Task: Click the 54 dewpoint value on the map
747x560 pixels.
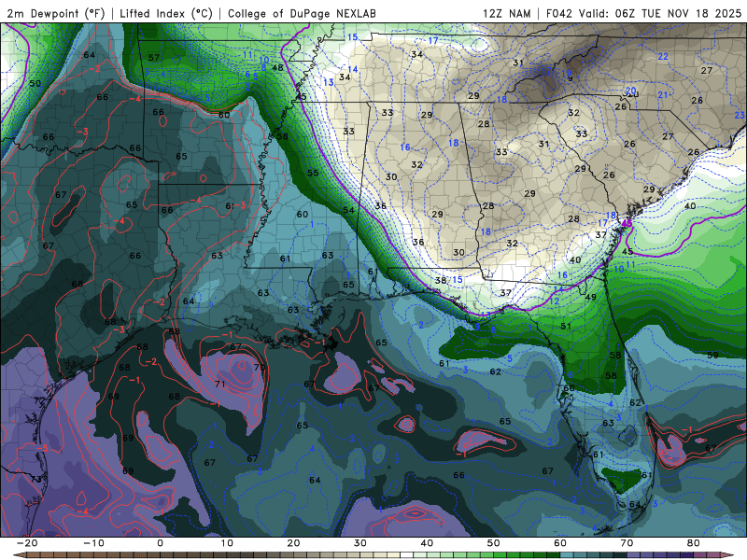Action: click(348, 210)
